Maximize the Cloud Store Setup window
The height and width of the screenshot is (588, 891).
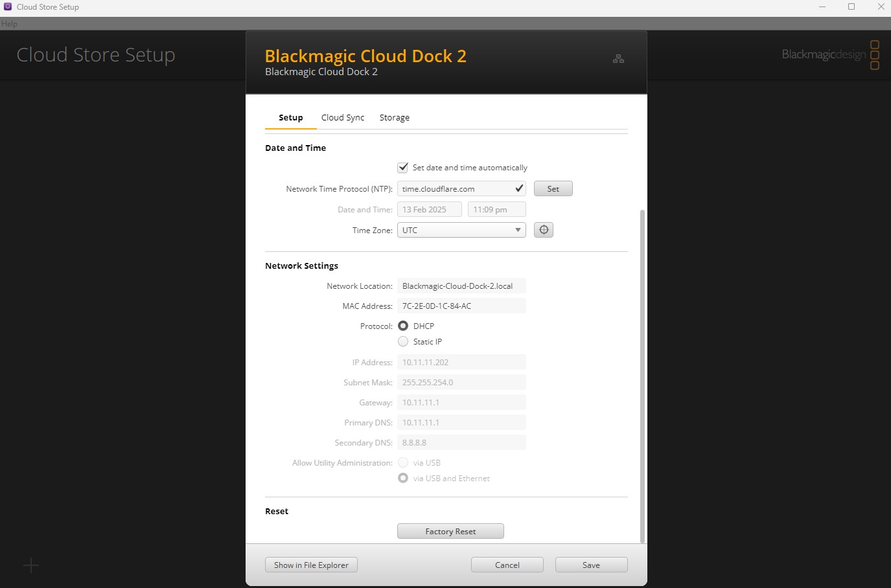(851, 6)
